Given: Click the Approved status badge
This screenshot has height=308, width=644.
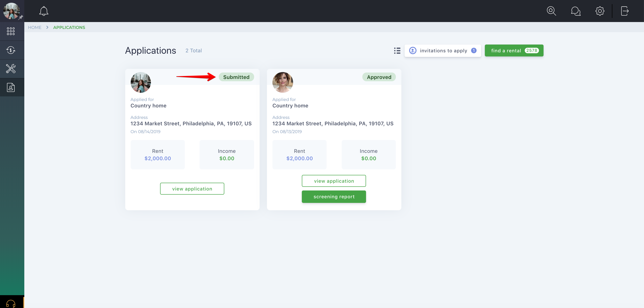Looking at the screenshot, I should point(379,77).
